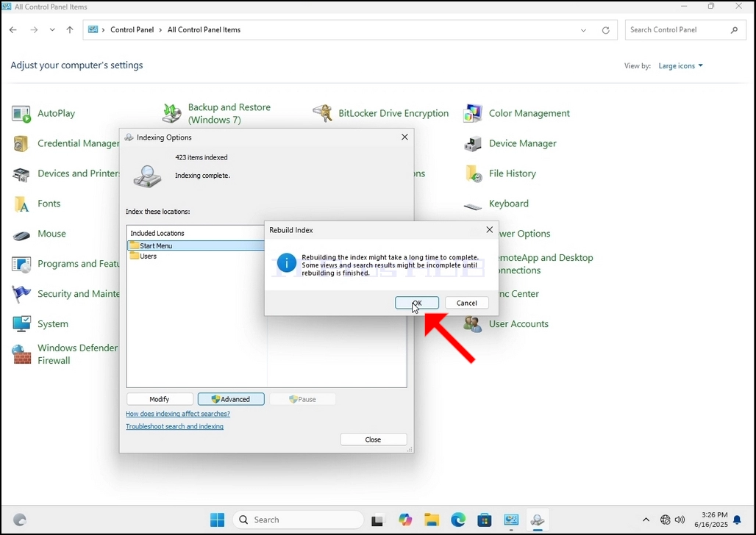This screenshot has width=756, height=535.
Task: Click the Modify button in Indexing Options
Action: click(x=160, y=399)
